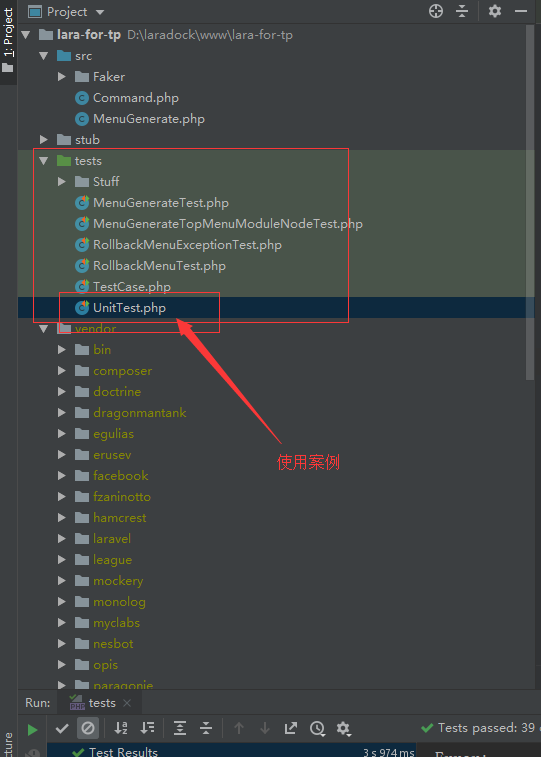Select RollbackMenuTest.php file
Viewport: 541px width, 757px height.
tap(159, 266)
